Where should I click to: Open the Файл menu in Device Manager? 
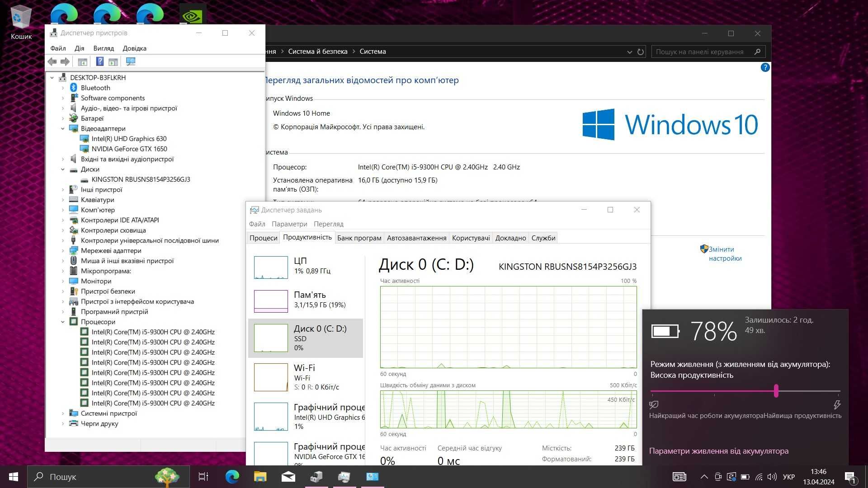coord(58,48)
